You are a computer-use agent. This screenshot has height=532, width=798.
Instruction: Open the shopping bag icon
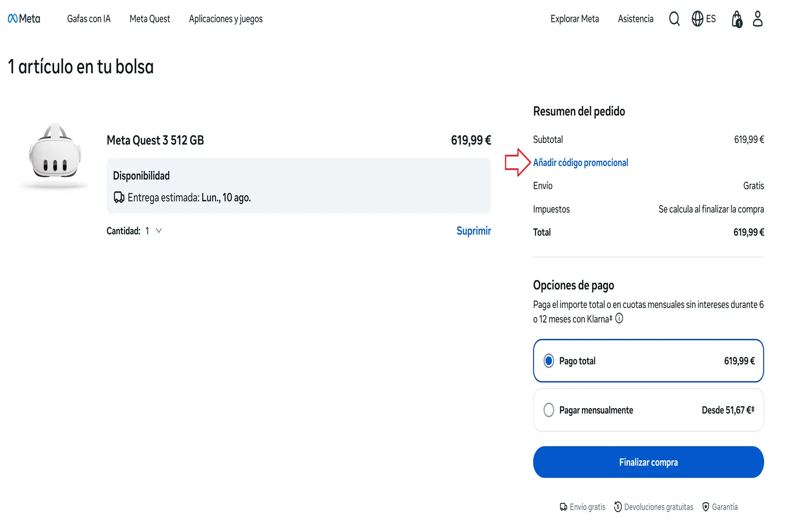(737, 19)
